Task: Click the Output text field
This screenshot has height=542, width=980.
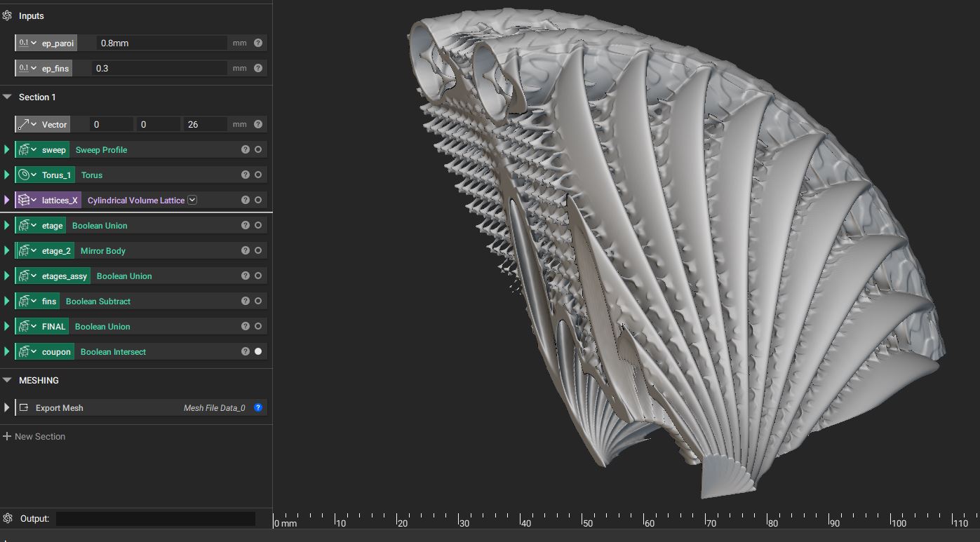Action: coord(156,519)
